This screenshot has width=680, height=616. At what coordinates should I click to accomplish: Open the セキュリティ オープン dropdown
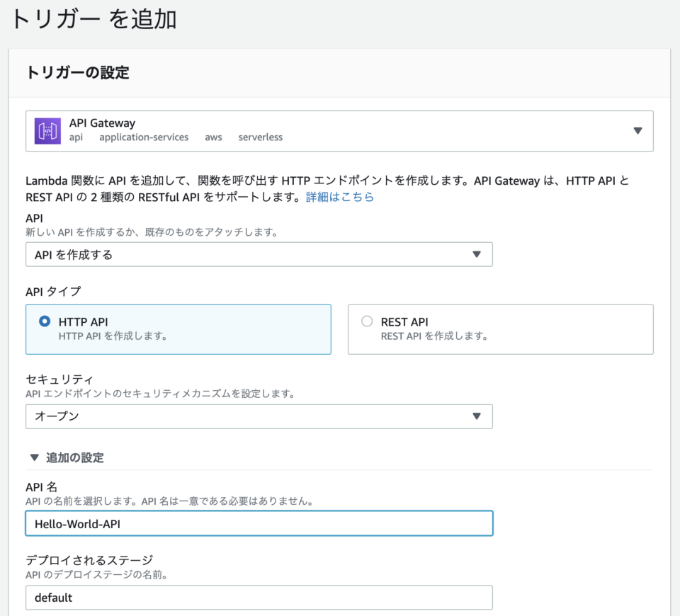tap(259, 416)
